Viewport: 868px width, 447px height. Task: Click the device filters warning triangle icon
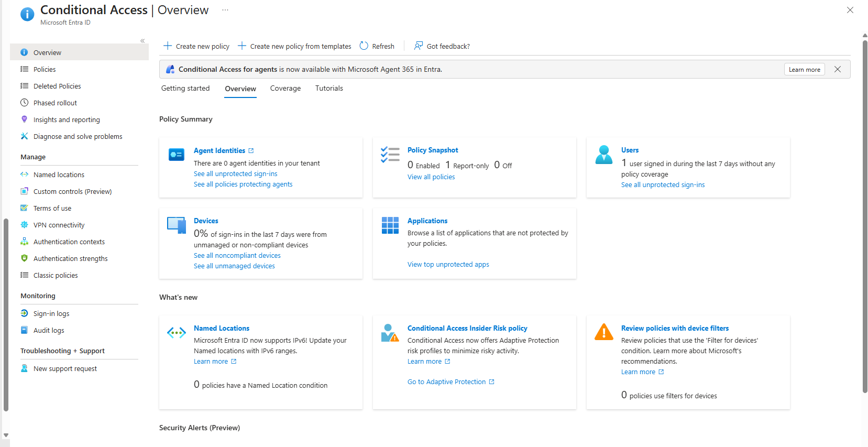coord(604,332)
